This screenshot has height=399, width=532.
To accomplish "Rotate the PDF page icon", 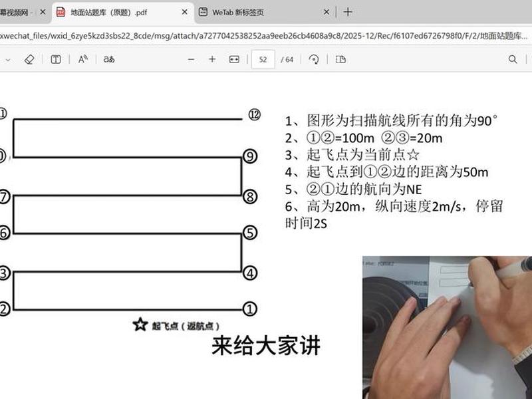I will (x=314, y=59).
